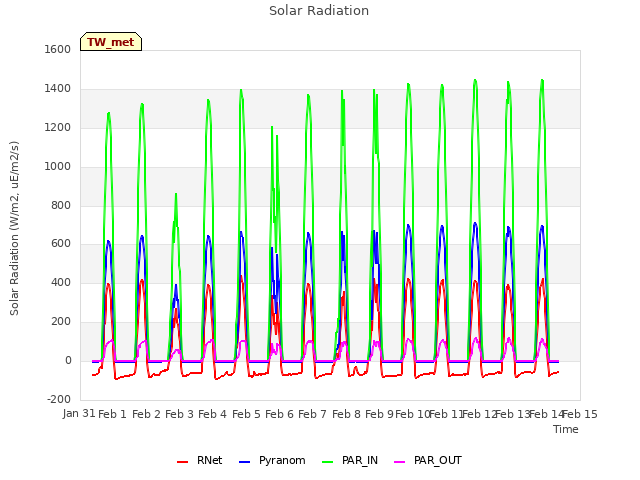Click the Pyranom legend label
This screenshot has height=480, width=640.
click(282, 460)
